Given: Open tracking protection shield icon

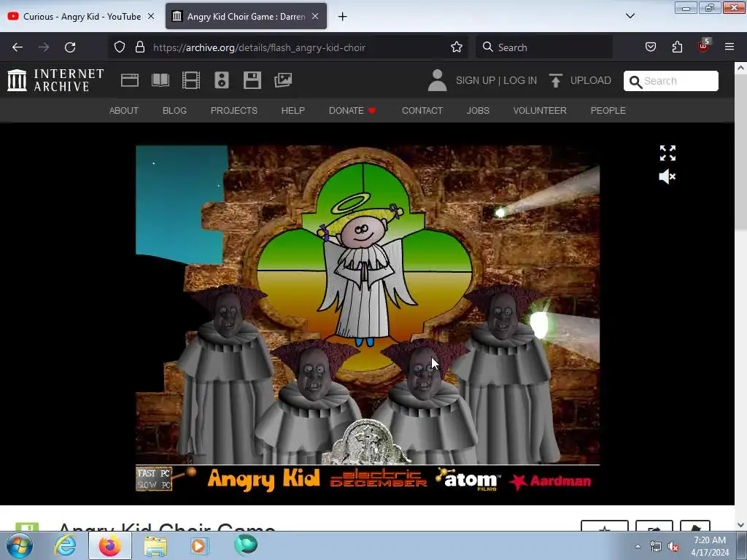Looking at the screenshot, I should click(x=120, y=47).
